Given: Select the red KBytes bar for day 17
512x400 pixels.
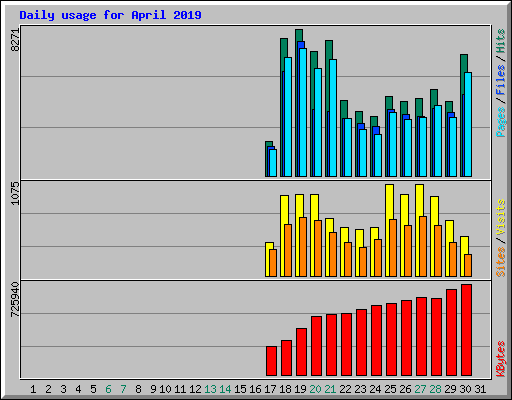Looking at the screenshot, I should tap(271, 361).
